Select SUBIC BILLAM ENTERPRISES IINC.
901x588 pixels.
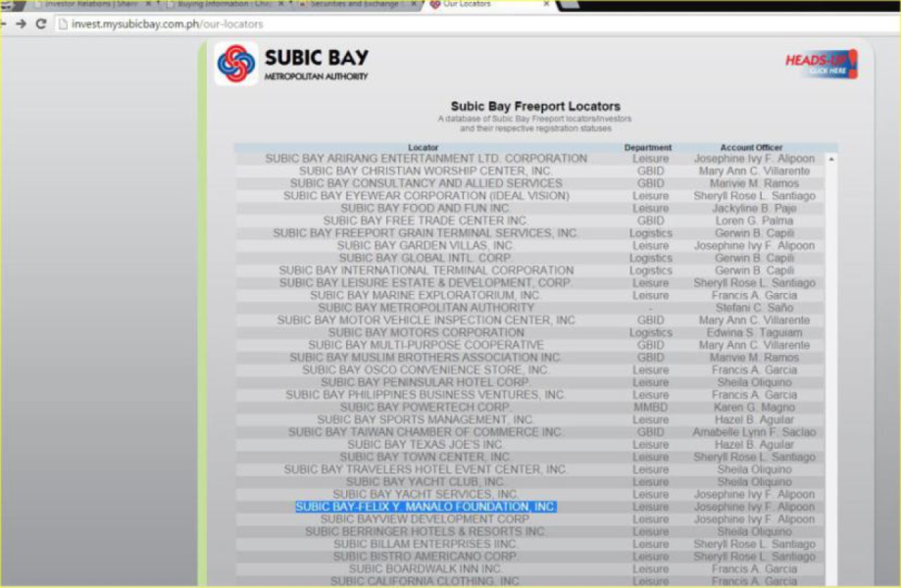tap(425, 544)
